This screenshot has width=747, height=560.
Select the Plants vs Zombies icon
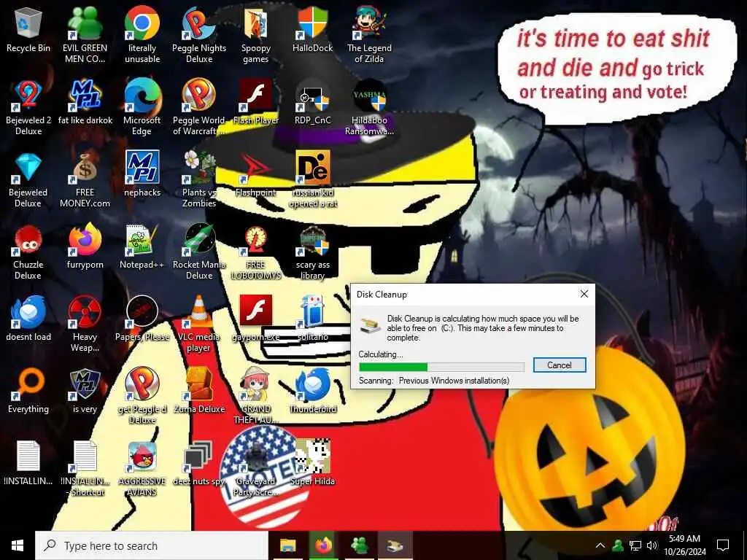[199, 168]
